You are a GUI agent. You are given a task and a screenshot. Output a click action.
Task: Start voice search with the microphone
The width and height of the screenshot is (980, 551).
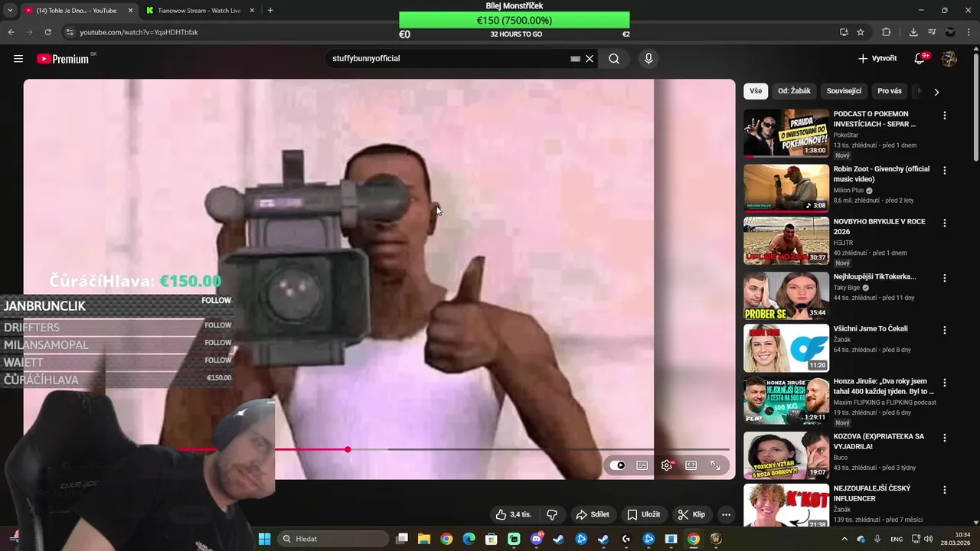click(x=648, y=59)
